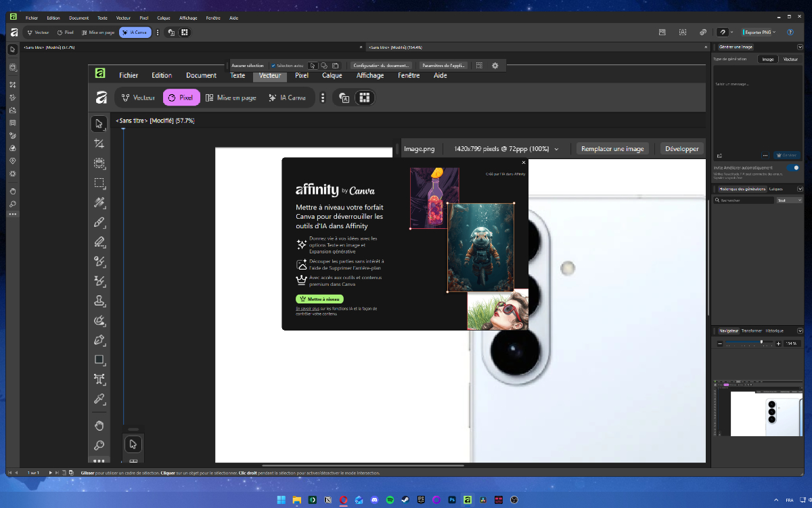This screenshot has width=812, height=508.
Task: Select the Move tool in the toolbar
Action: [x=99, y=124]
